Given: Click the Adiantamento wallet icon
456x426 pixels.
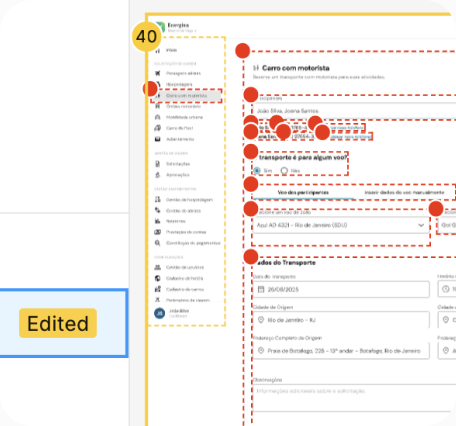Looking at the screenshot, I should coord(158,139).
